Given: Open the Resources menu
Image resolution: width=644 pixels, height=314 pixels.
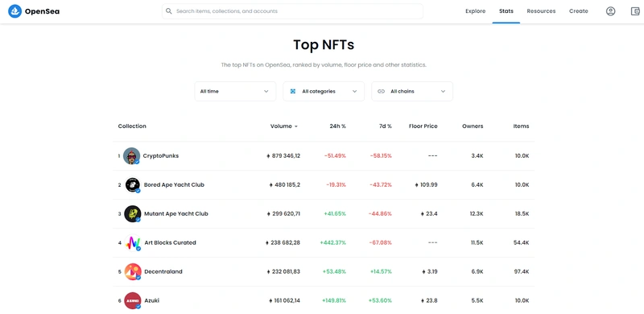Looking at the screenshot, I should pos(541,11).
